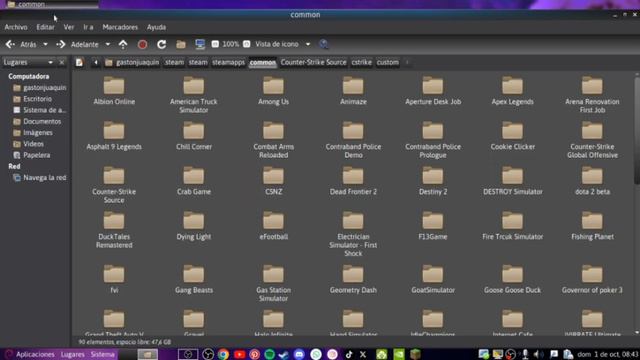Select the Albion Online folder

point(114,91)
